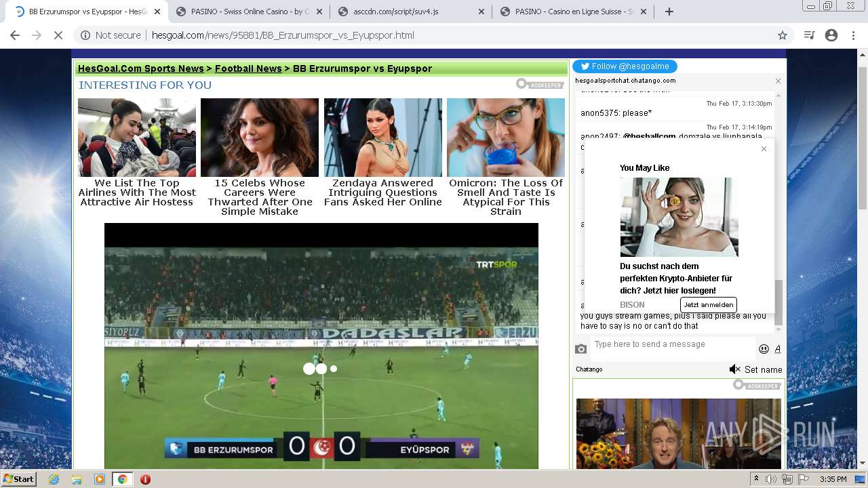The height and width of the screenshot is (488, 868).
Task: Switch to the BB Erzurumspor vs Eyupspor tab
Action: 87,12
